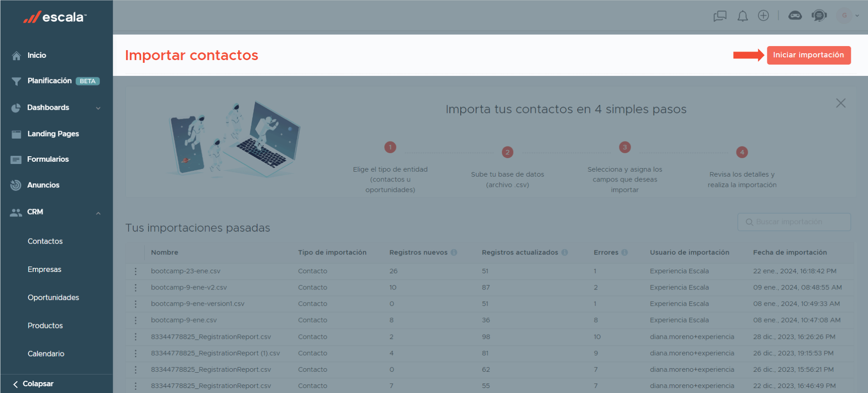Open Empresas under CRM

pos(44,269)
